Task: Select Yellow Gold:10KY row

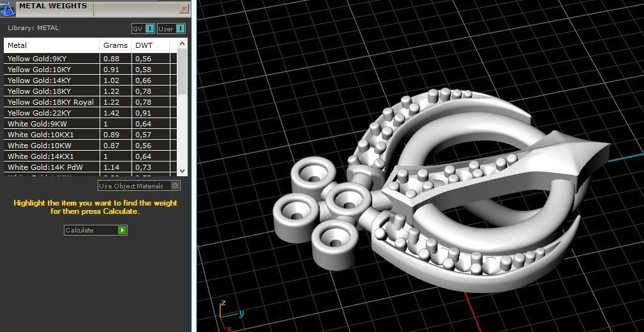Action: [91, 70]
